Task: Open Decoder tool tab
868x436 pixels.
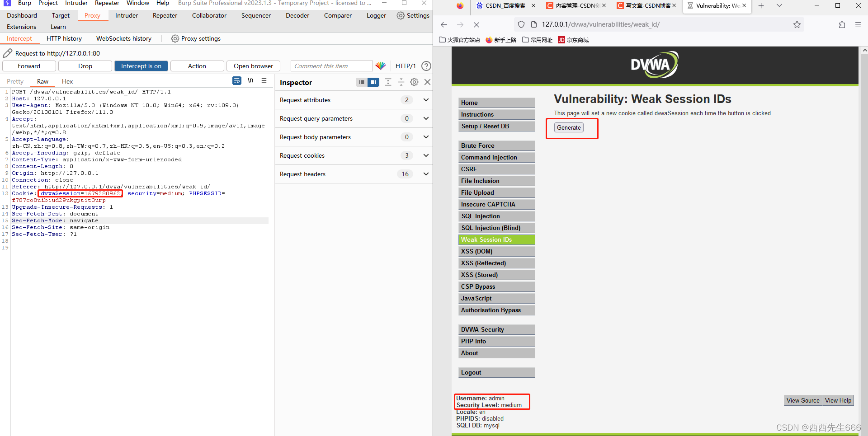Action: [x=297, y=15]
